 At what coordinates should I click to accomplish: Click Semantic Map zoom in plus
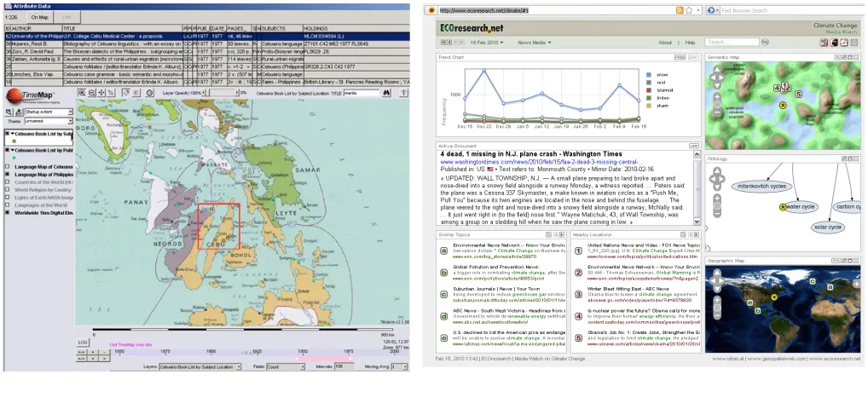[717, 97]
